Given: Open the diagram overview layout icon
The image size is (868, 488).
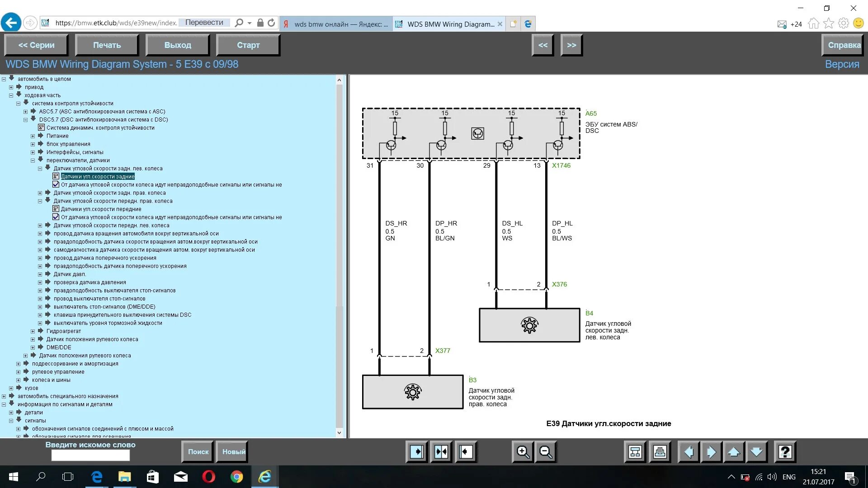Looking at the screenshot, I should coord(635,452).
